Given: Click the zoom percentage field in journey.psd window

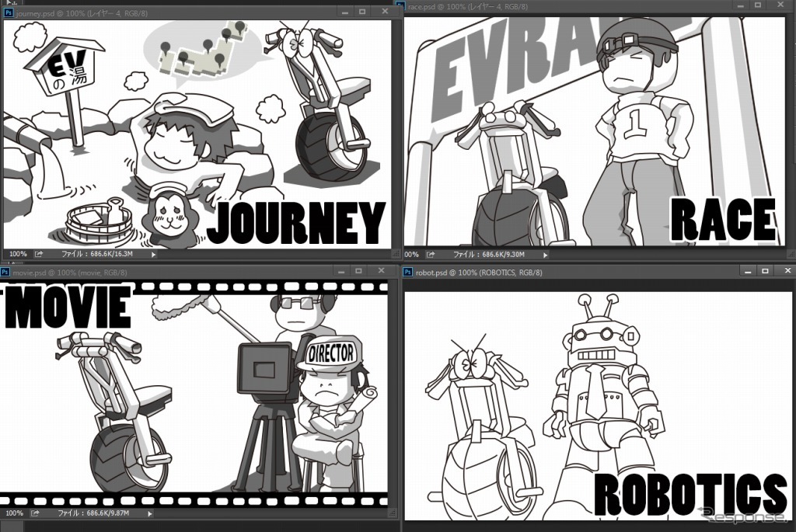Looking at the screenshot, I should (x=17, y=254).
